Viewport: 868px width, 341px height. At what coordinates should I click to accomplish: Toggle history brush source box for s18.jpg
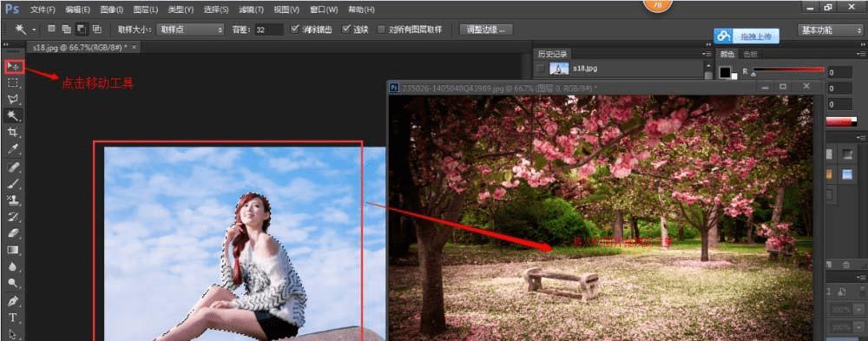(541, 69)
